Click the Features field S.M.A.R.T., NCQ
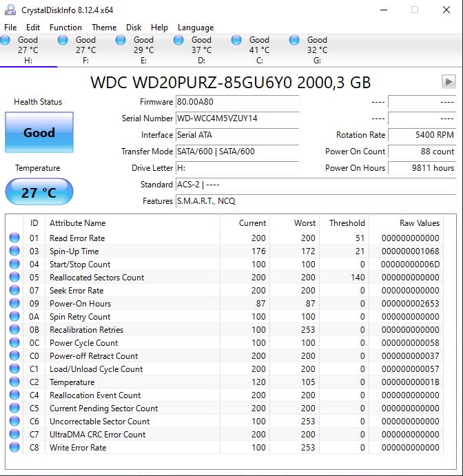Viewport: 463px width, 476px height. [x=316, y=201]
